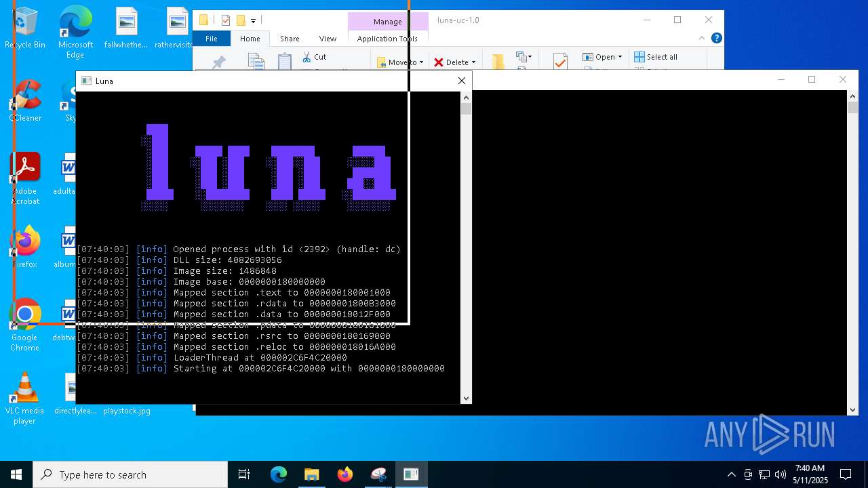Switch to the Share tab in Explorer
The image size is (868, 488).
point(290,39)
